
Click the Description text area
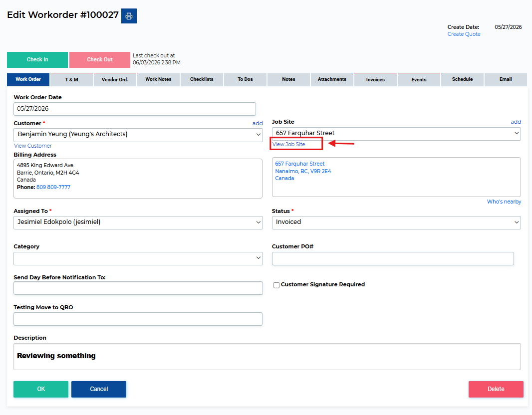(267, 357)
